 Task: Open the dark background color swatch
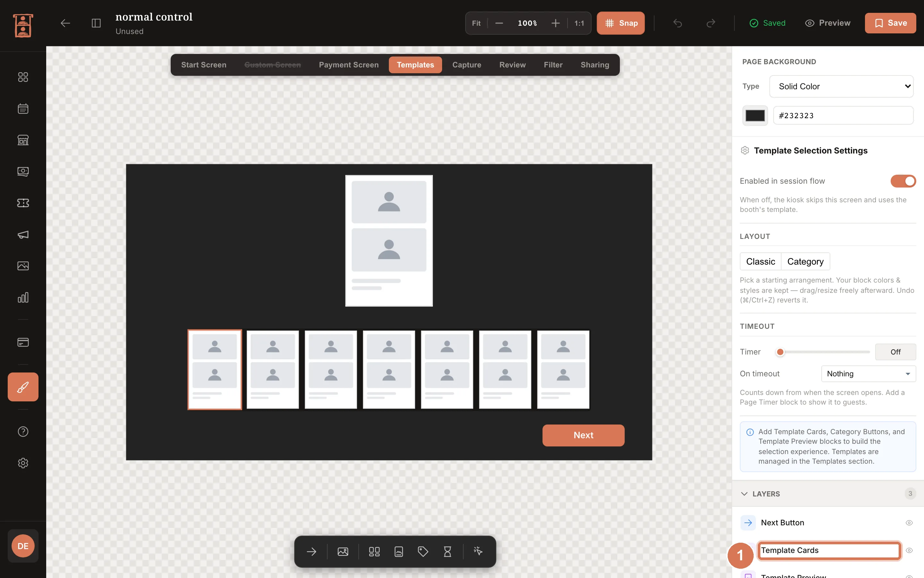pyautogui.click(x=755, y=116)
